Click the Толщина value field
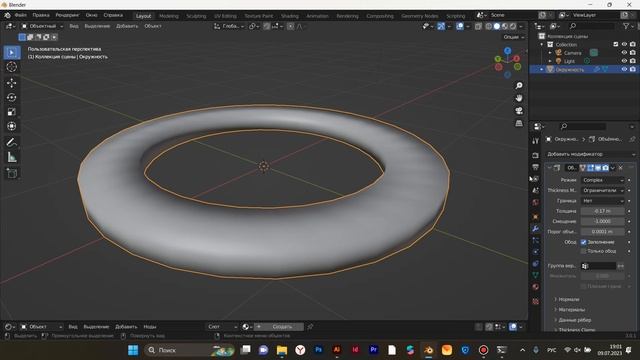 [x=602, y=211]
